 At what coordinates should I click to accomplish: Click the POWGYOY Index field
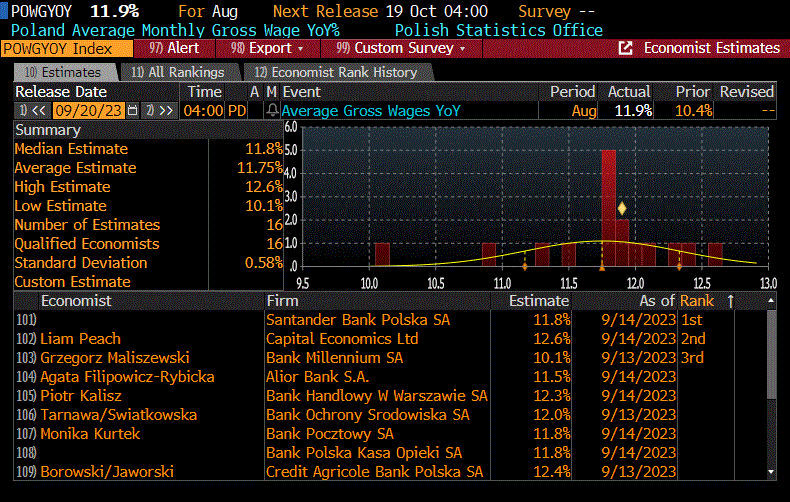coord(67,49)
